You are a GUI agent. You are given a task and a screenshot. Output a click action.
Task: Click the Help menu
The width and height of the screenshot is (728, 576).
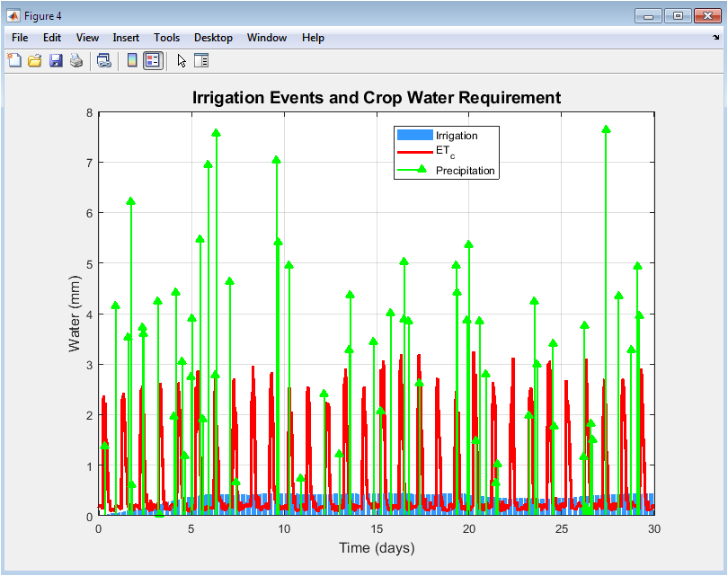point(313,38)
